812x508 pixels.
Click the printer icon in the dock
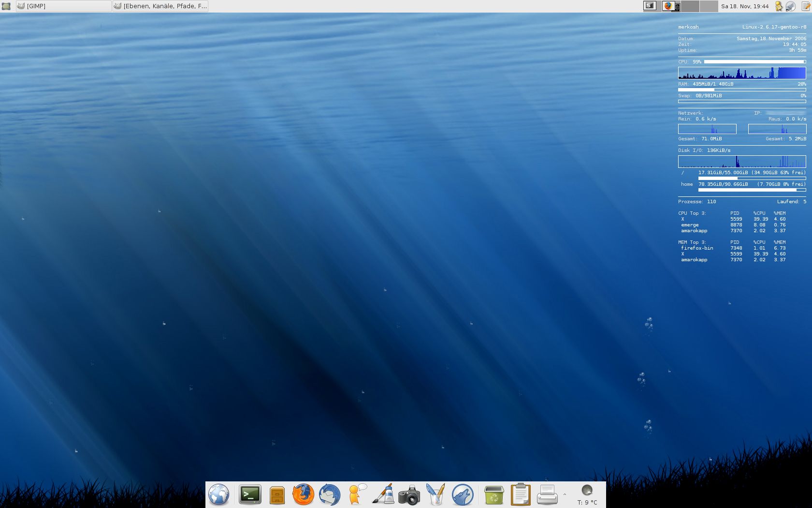[547, 494]
